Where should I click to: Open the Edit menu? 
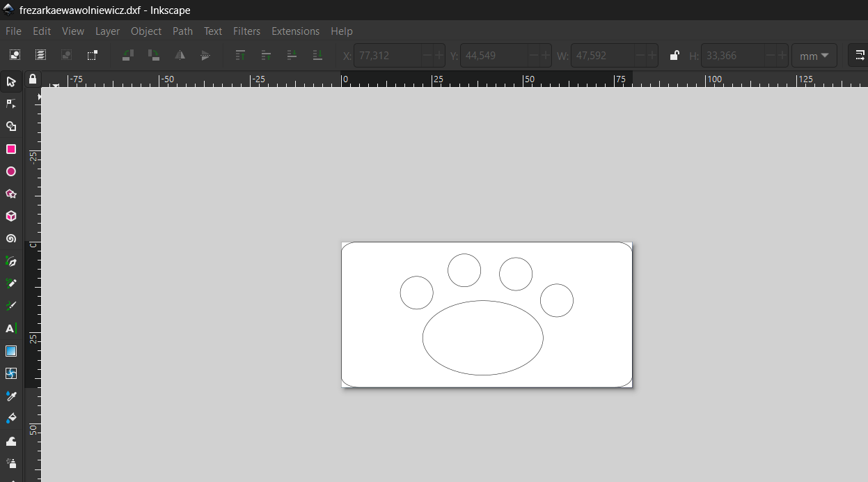click(x=42, y=31)
